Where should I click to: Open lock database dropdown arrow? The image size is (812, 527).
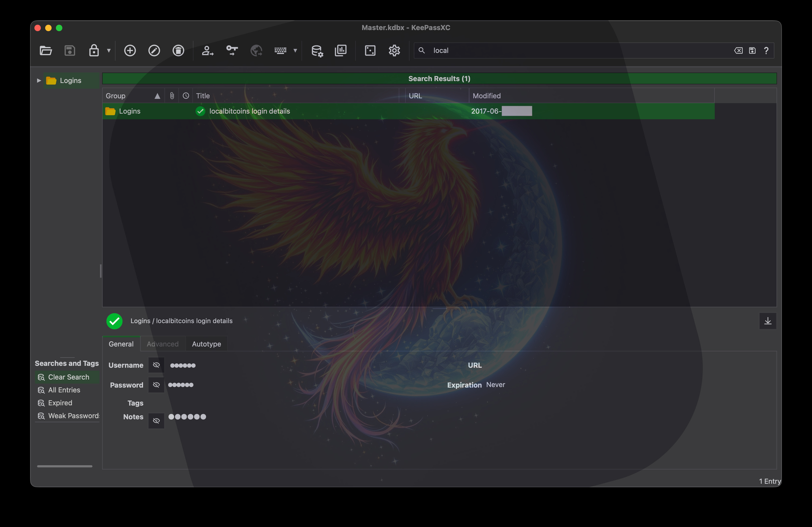(x=109, y=50)
